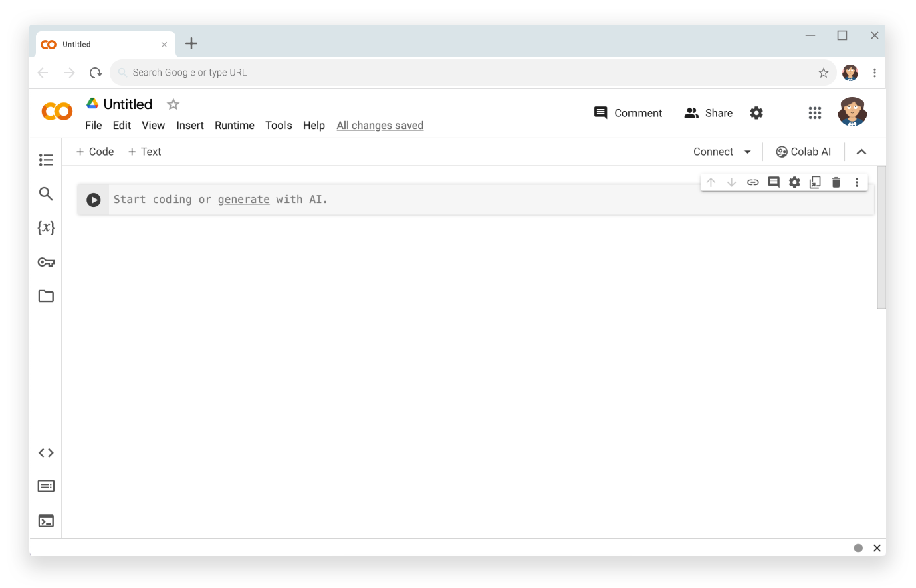Open search with the magnifier sidebar icon
The image size is (916, 588).
(46, 194)
